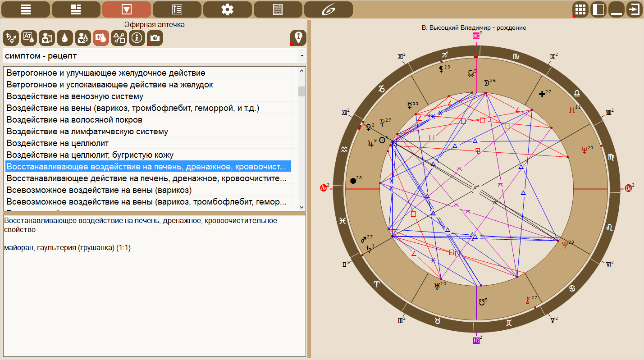The width and height of the screenshot is (644, 360).
Task: Take a snapshot with the camera icon
Action: (155, 38)
